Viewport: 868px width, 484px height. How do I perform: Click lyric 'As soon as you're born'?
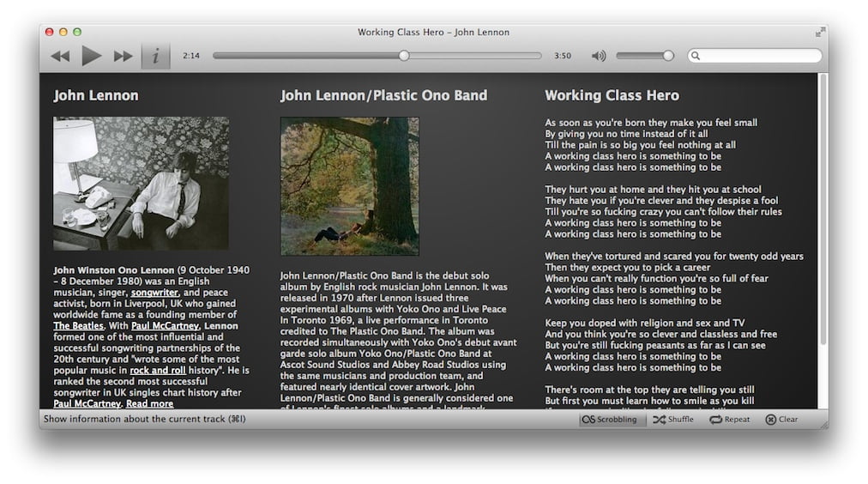[651, 123]
